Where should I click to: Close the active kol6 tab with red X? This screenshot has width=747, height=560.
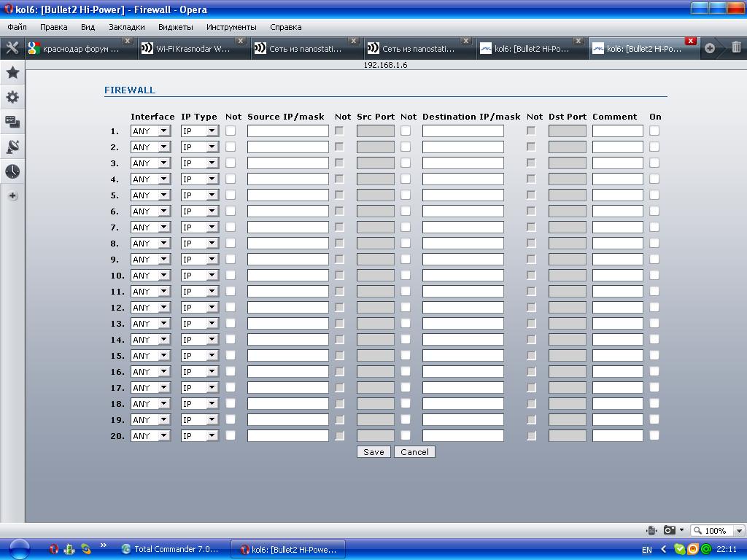click(690, 41)
